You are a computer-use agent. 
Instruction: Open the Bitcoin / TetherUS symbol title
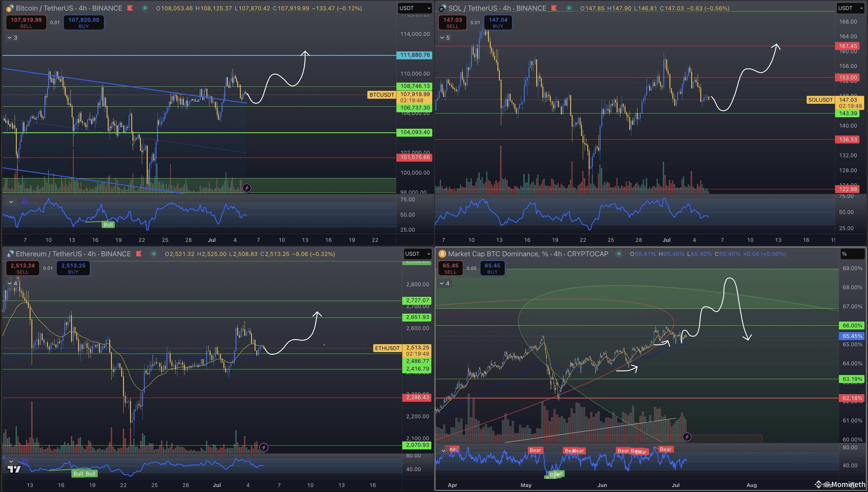69,8
